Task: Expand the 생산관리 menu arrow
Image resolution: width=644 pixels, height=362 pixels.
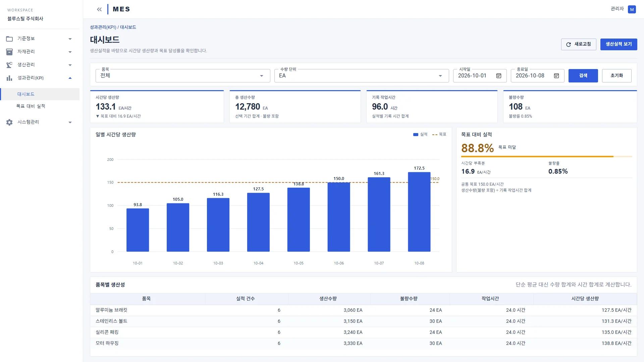Action: 70,65
